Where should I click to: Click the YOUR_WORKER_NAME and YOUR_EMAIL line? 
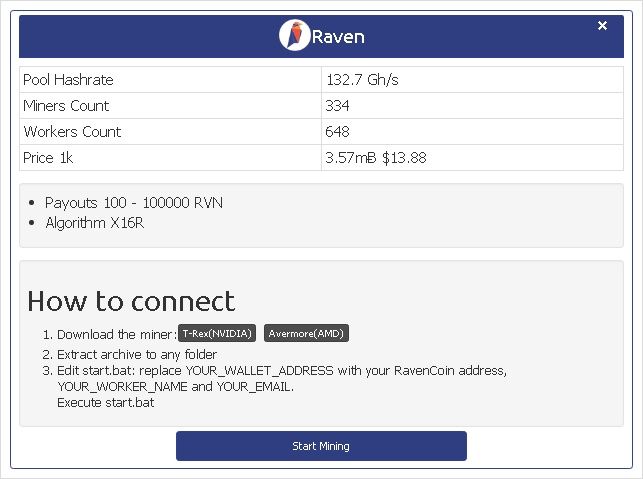tap(176, 387)
